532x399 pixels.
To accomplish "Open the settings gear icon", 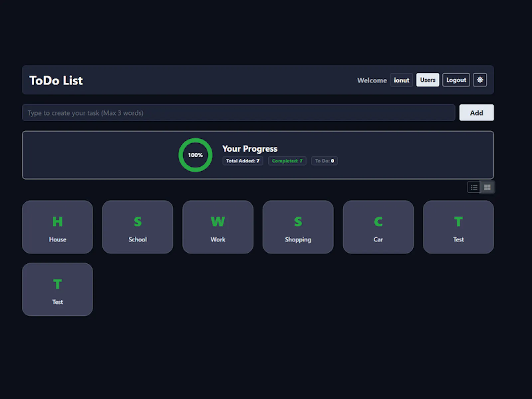I will 480,80.
